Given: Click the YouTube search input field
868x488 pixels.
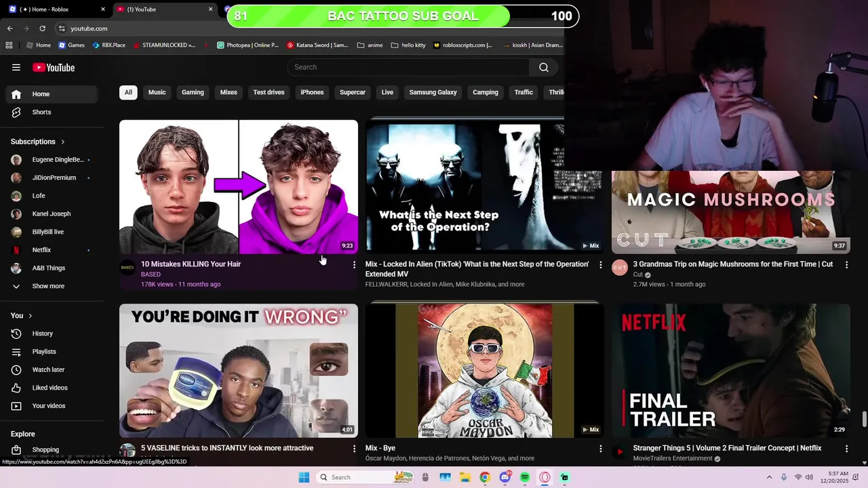Looking at the screenshot, I should (x=408, y=67).
